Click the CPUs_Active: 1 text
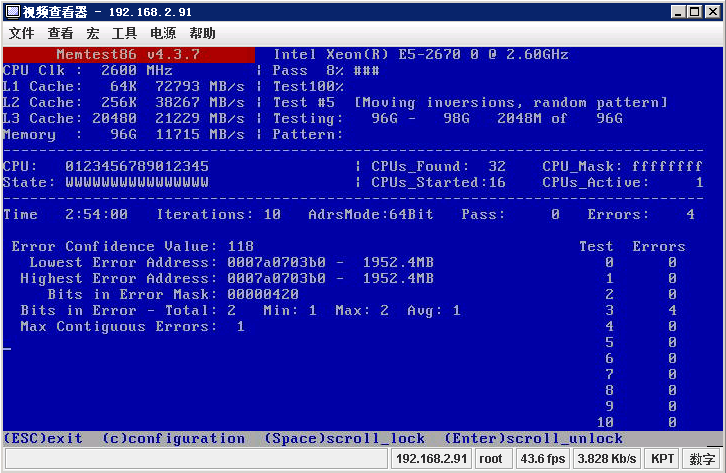This screenshot has width=726, height=473. coord(622,182)
